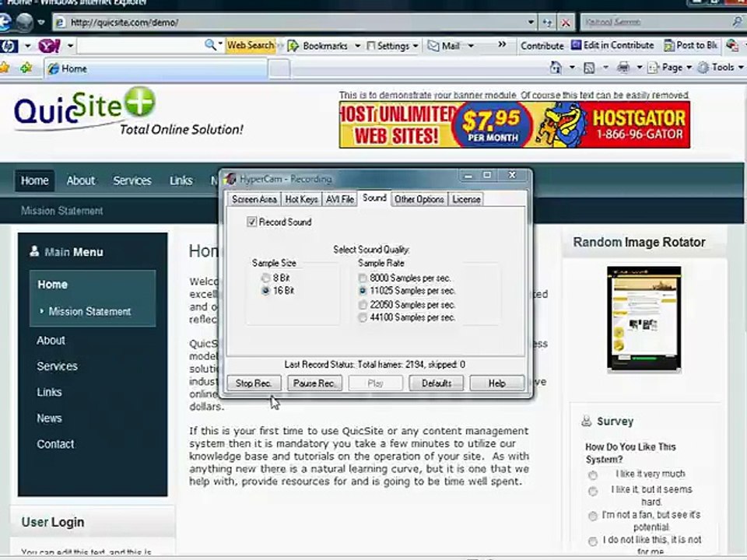Click the Mail envelope toolbar button

(444, 46)
